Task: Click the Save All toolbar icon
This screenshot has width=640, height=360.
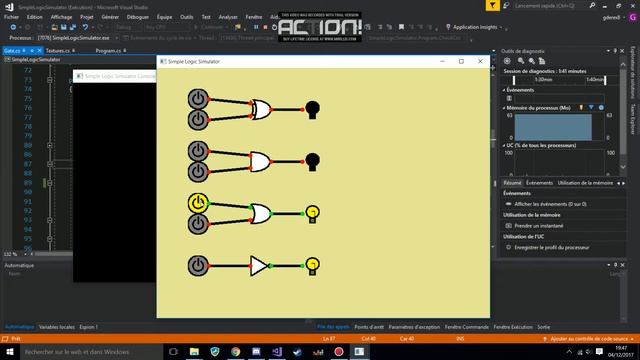Action: pos(73,27)
